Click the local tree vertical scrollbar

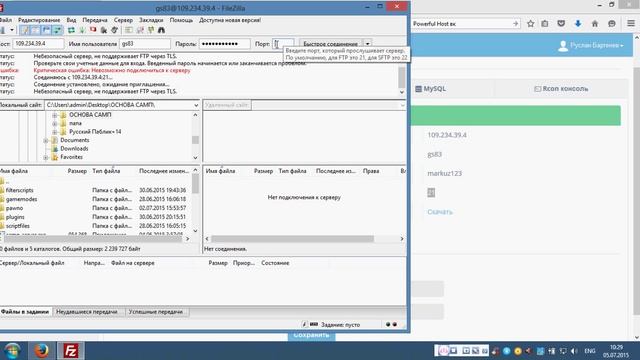point(195,140)
